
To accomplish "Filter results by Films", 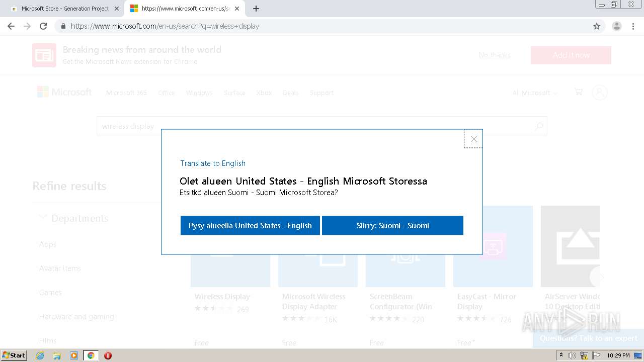I will point(48,340).
